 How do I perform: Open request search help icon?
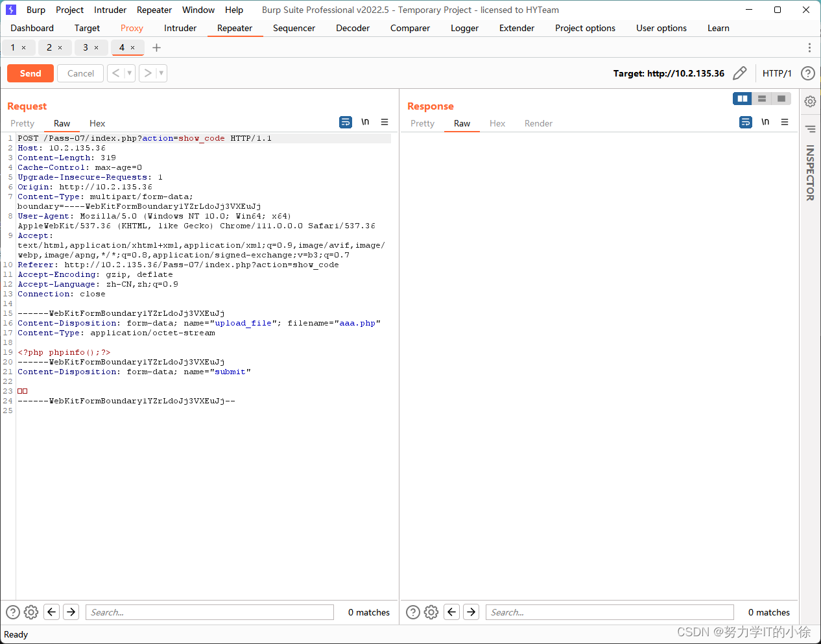pyautogui.click(x=13, y=612)
